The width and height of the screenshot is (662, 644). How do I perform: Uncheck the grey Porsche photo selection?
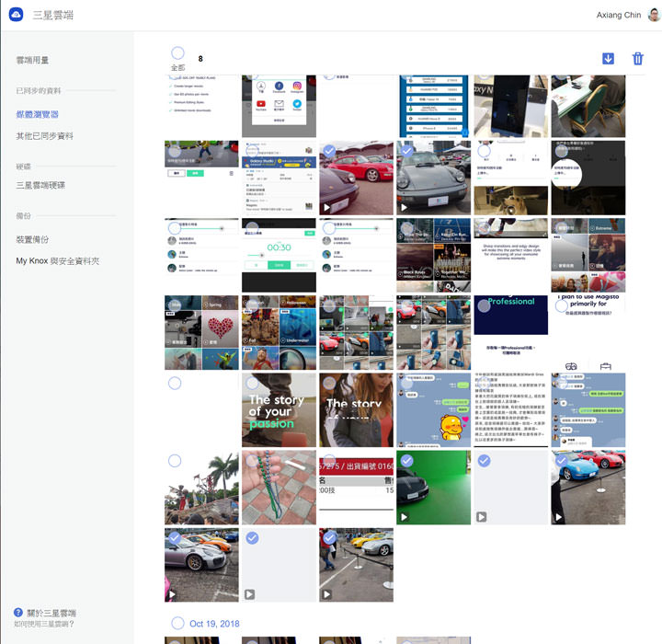coord(406,151)
